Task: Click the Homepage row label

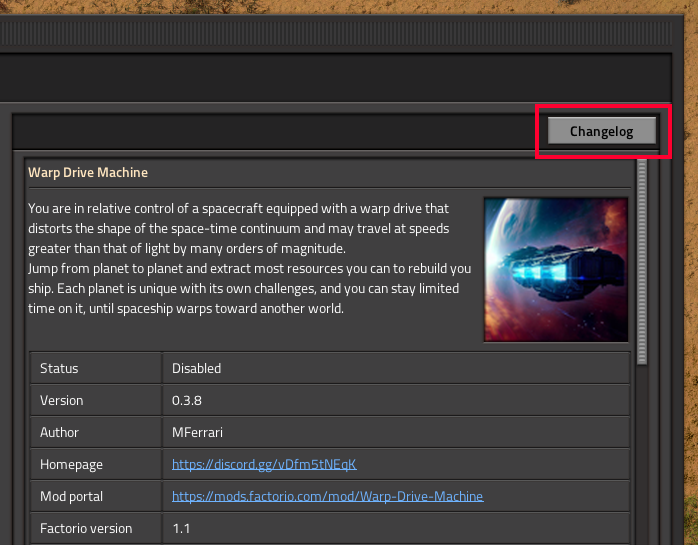Action: click(71, 464)
